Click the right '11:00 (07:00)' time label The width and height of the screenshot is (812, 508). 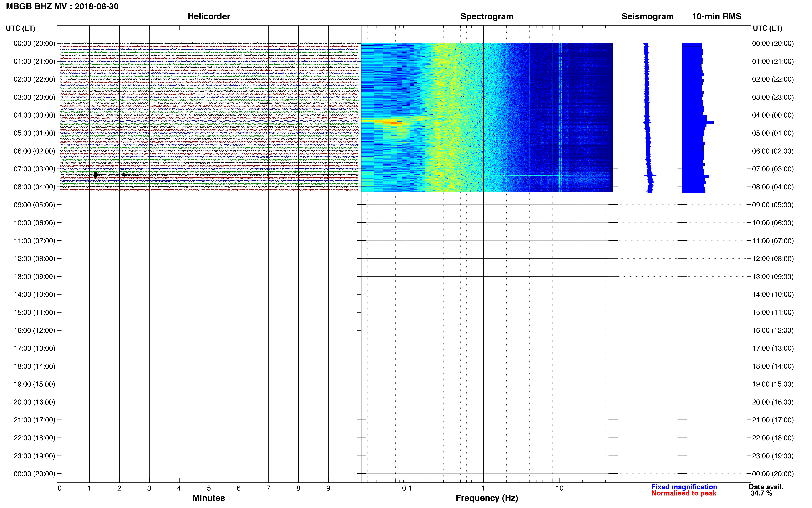pyautogui.click(x=773, y=241)
